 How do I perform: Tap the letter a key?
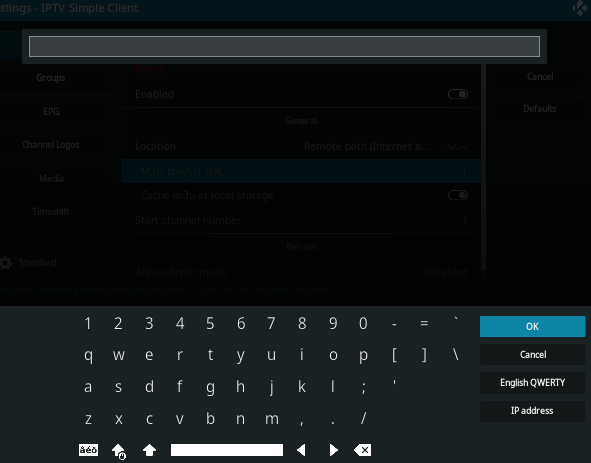(x=88, y=387)
